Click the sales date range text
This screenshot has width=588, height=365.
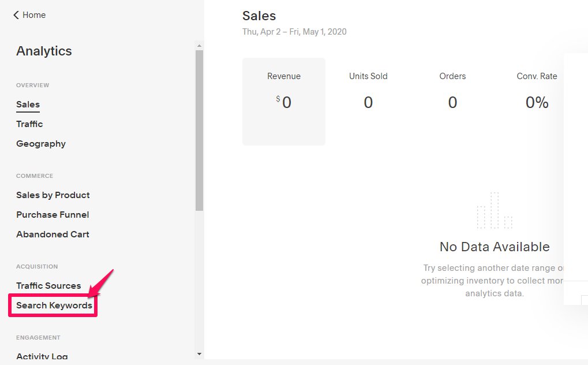tap(294, 32)
